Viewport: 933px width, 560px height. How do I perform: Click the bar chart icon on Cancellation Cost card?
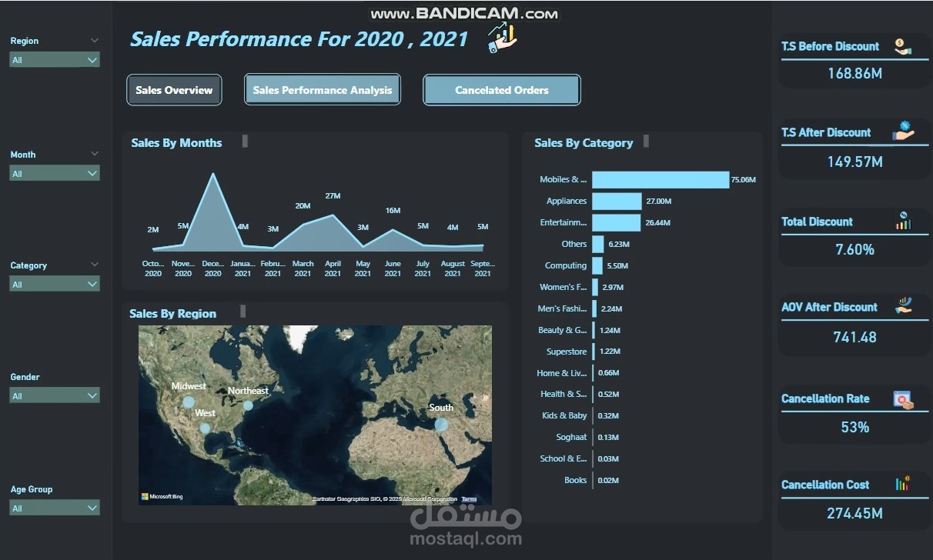901,484
